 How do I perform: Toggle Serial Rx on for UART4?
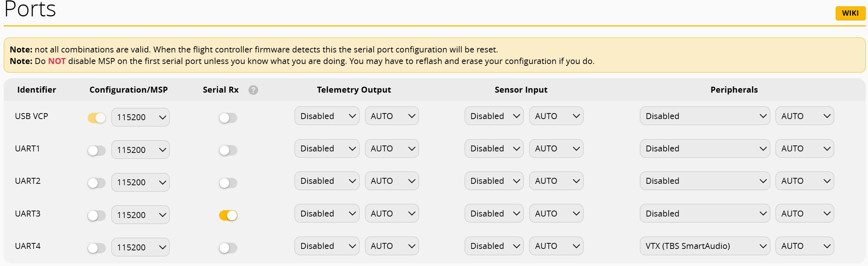(228, 248)
